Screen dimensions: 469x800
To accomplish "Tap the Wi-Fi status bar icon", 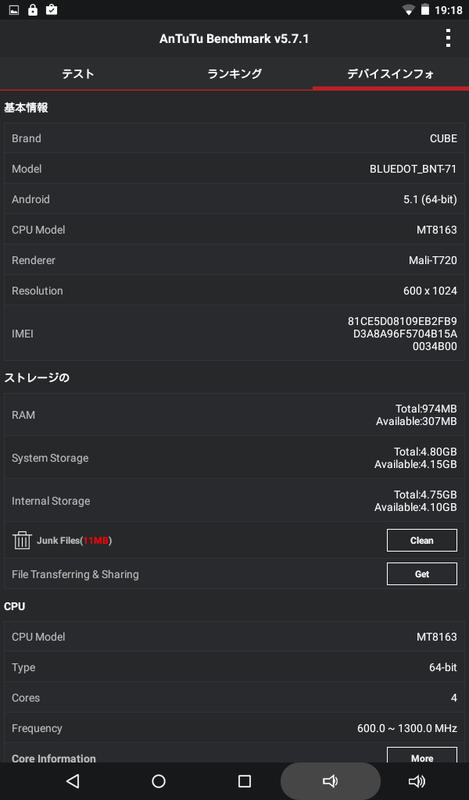I will point(408,10).
